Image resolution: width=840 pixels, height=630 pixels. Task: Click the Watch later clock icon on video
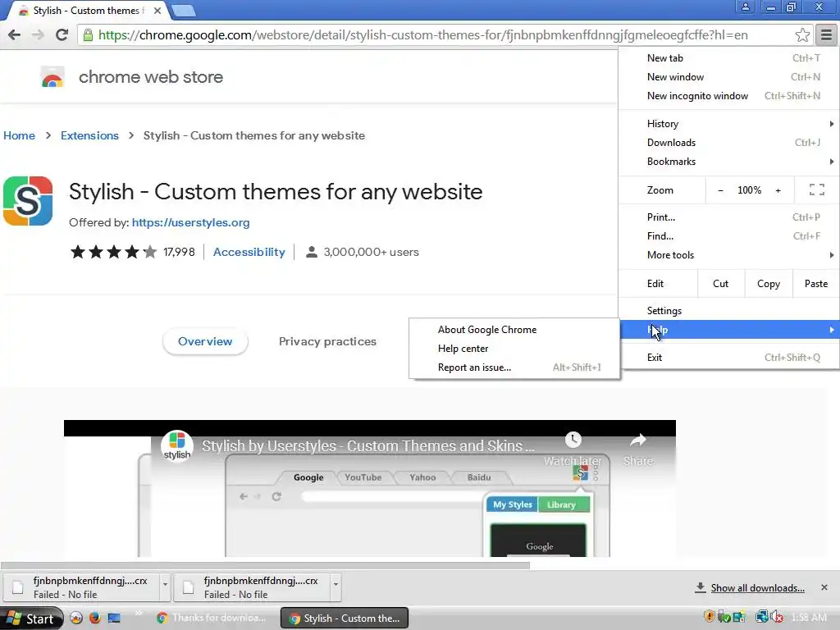click(573, 440)
